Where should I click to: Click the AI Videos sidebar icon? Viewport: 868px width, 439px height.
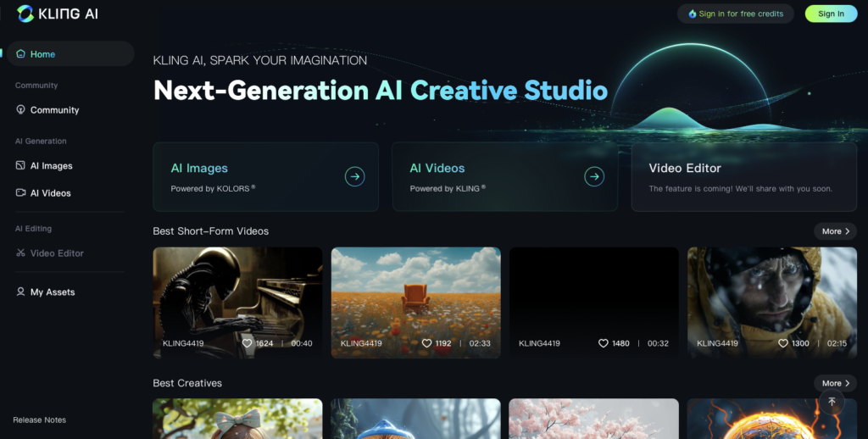tap(20, 192)
